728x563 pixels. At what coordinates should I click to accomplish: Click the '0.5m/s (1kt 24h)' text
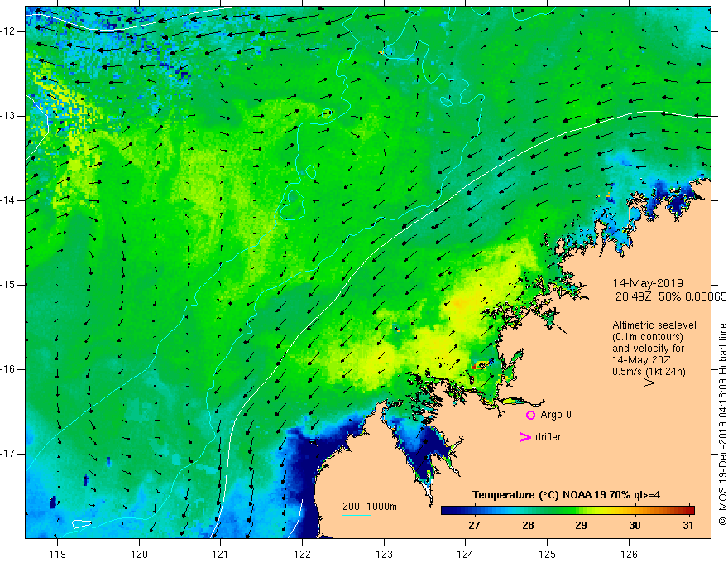click(x=649, y=371)
